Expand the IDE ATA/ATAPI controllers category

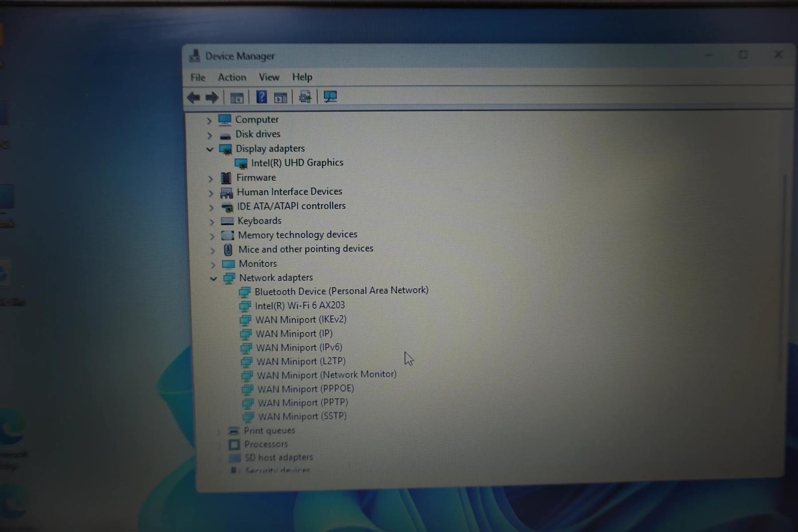point(211,207)
